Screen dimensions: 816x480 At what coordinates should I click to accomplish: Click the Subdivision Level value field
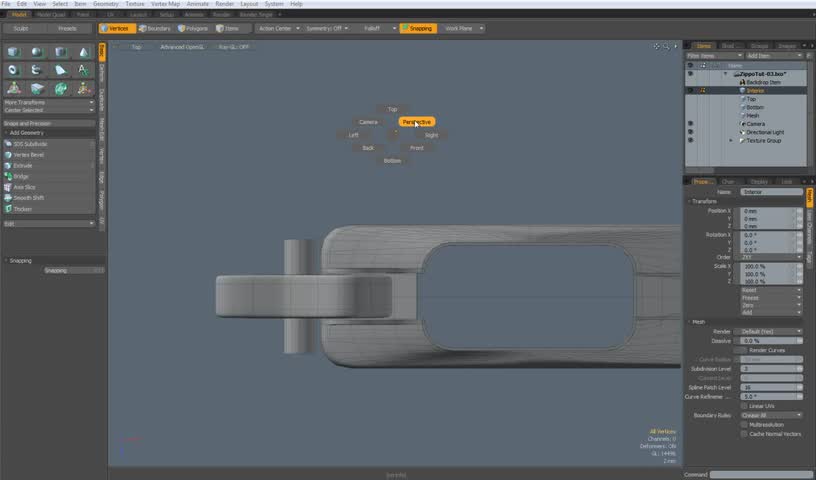pyautogui.click(x=771, y=369)
